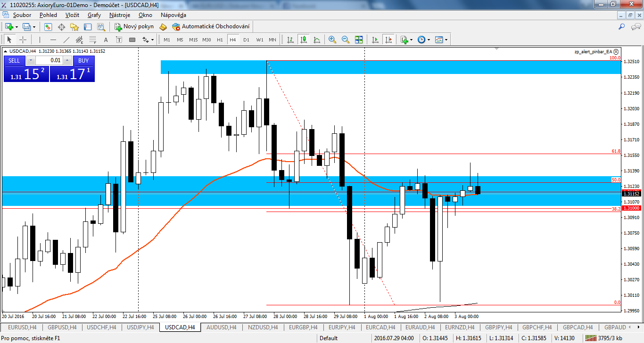Switch to Bar Chart display
This screenshot has width=644, height=343.
[290, 40]
